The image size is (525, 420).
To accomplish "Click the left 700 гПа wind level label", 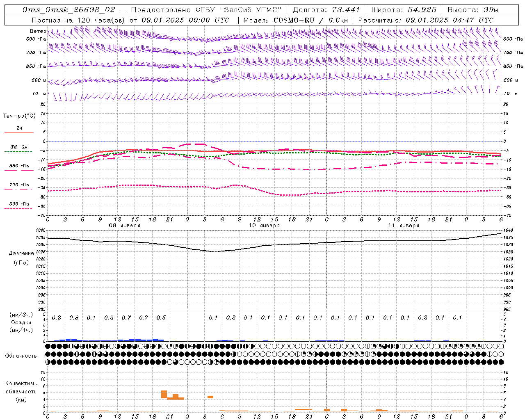I will pos(36,52).
